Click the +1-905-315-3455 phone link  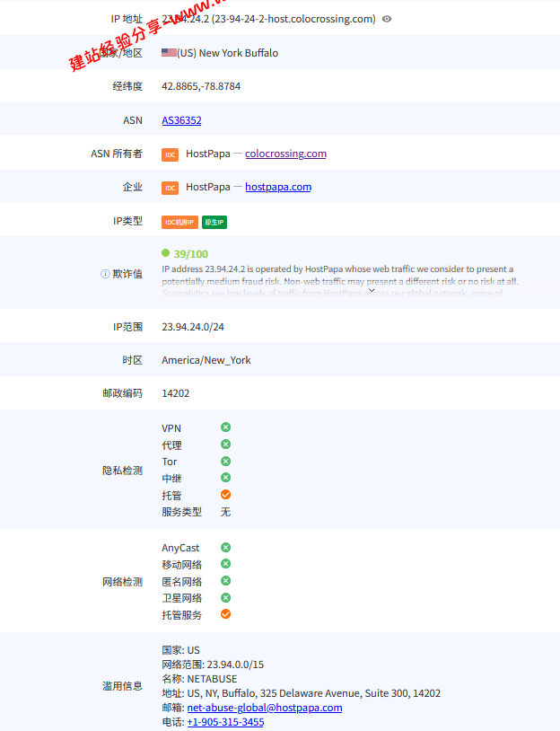(225, 722)
